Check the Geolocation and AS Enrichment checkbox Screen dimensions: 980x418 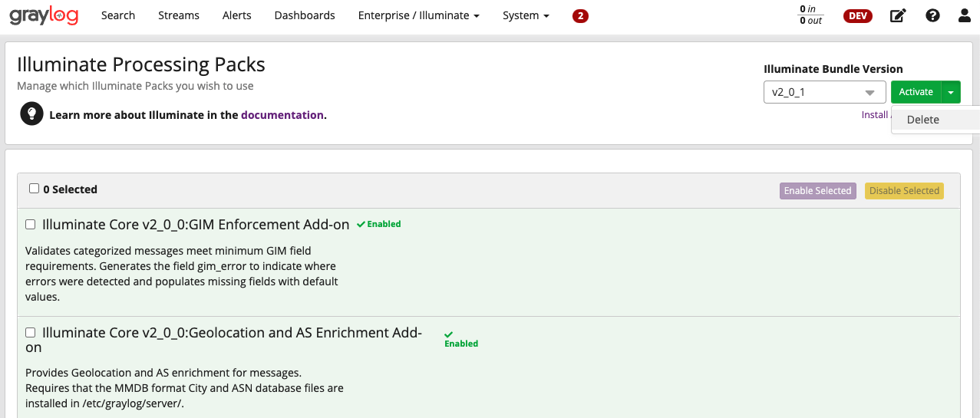coord(31,333)
